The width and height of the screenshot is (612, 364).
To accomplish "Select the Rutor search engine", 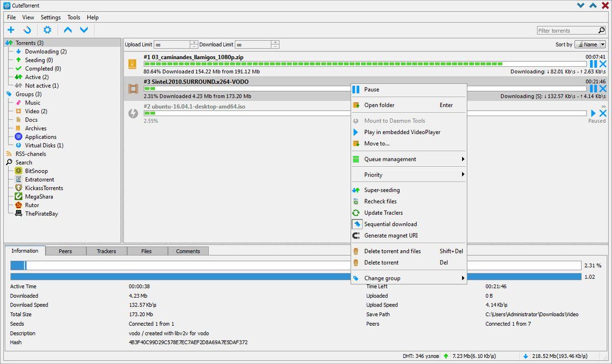I will tap(32, 205).
